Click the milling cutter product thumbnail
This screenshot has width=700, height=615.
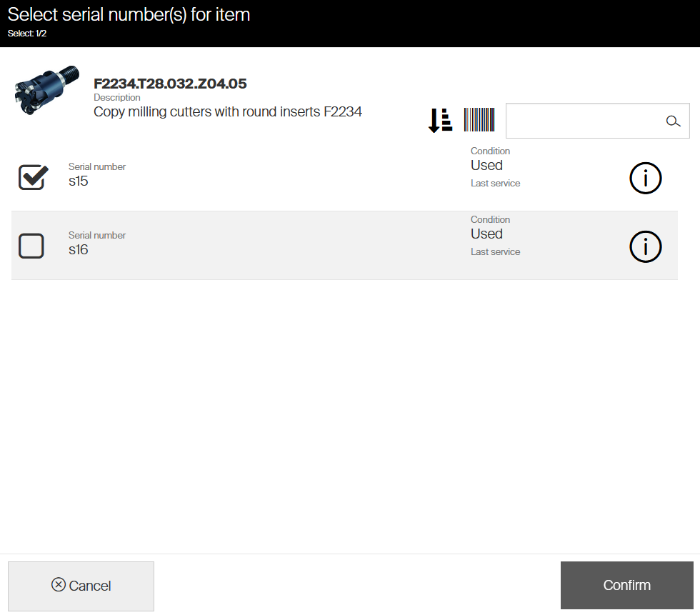click(x=46, y=91)
